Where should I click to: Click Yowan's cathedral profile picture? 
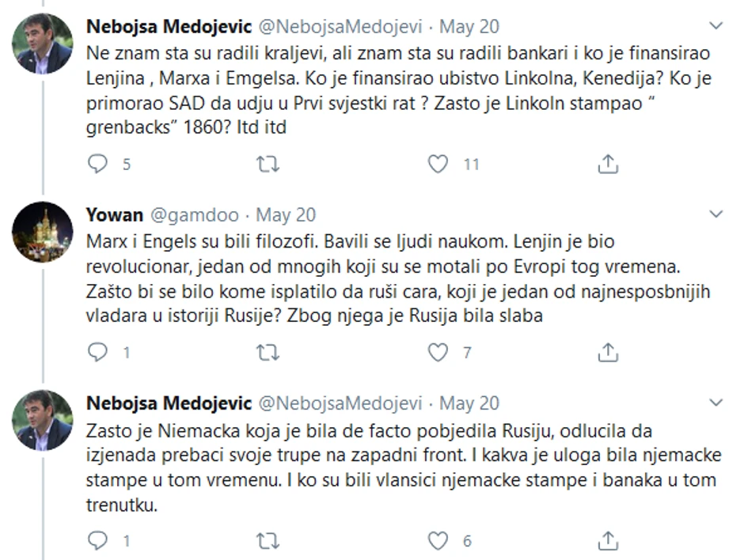(43, 232)
